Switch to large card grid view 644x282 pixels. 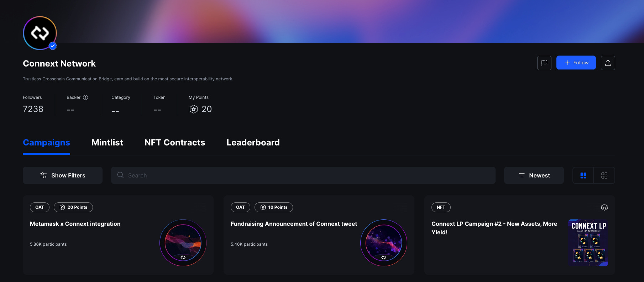pos(583,175)
